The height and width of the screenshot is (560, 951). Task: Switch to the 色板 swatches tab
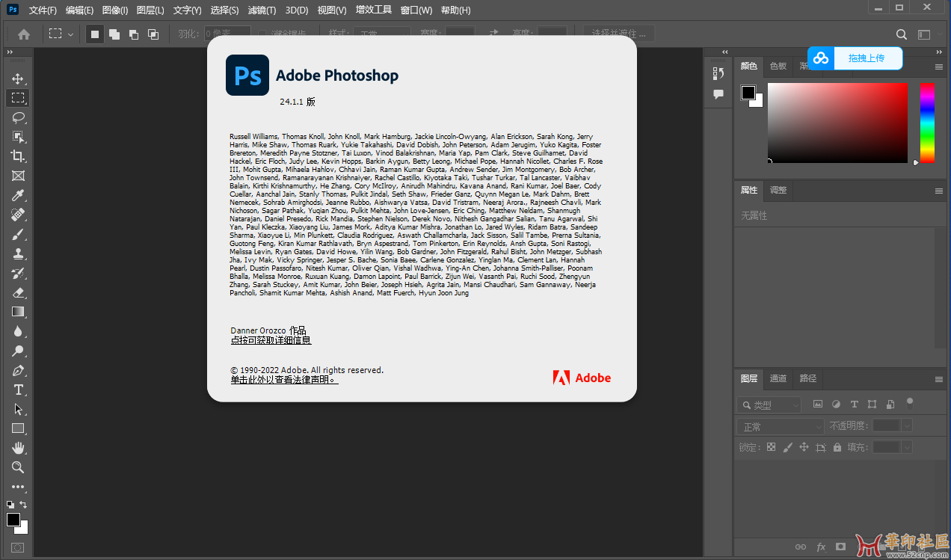click(778, 66)
